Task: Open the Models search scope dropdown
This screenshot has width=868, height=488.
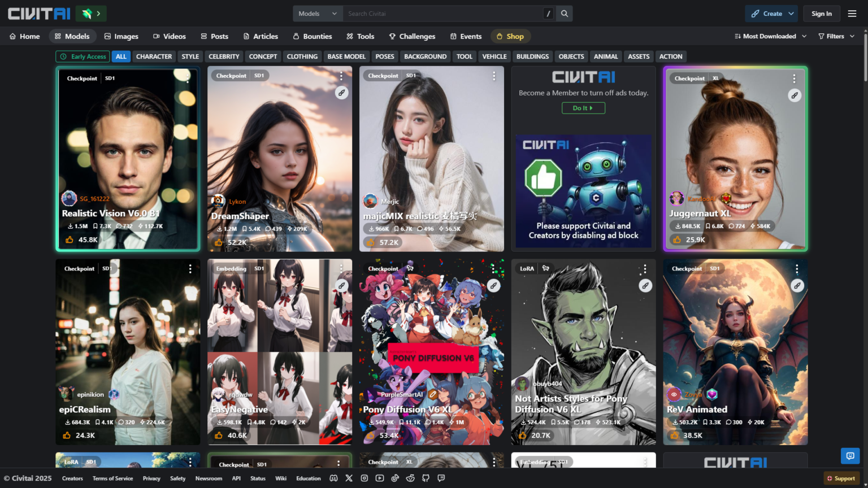Action: 318,14
